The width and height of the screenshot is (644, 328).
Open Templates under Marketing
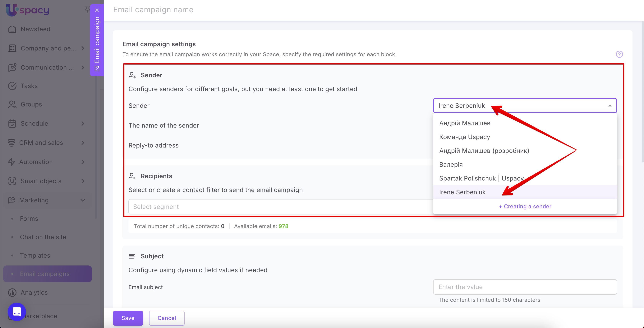coord(35,255)
